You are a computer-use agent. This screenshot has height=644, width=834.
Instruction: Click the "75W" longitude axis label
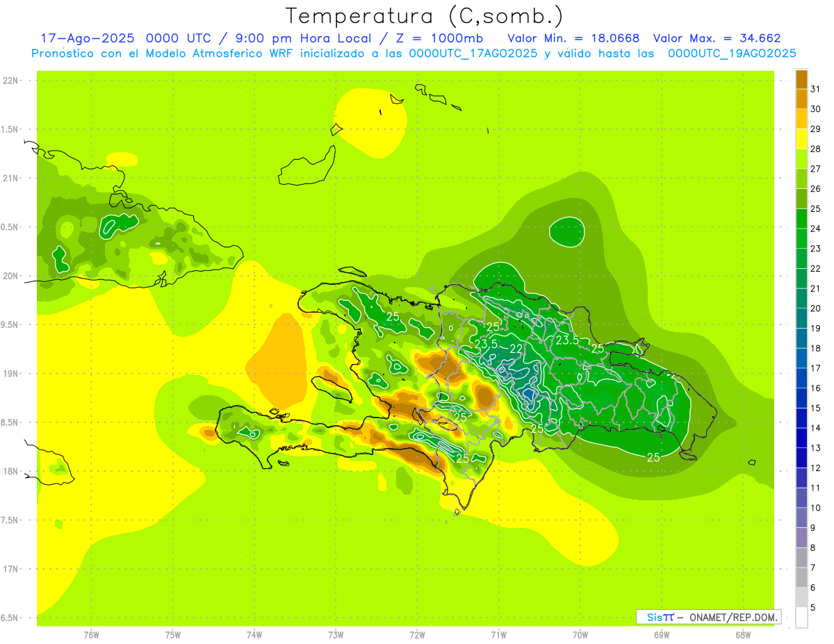172,635
